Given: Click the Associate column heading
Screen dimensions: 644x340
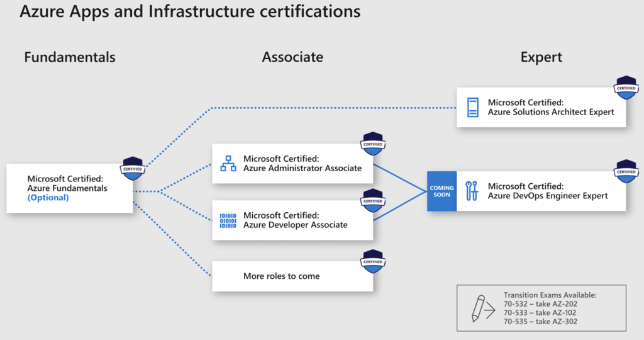Looking at the screenshot, I should 292,57.
